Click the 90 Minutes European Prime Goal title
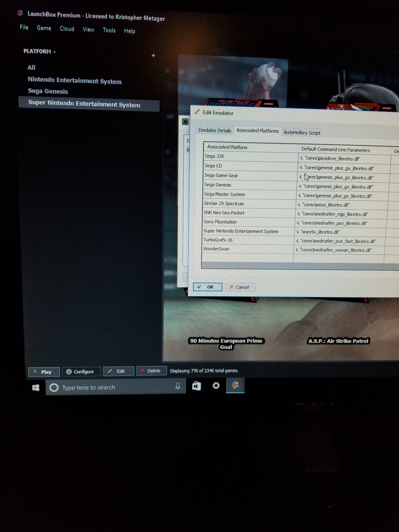Screen dimensions: 399x532 (226, 344)
